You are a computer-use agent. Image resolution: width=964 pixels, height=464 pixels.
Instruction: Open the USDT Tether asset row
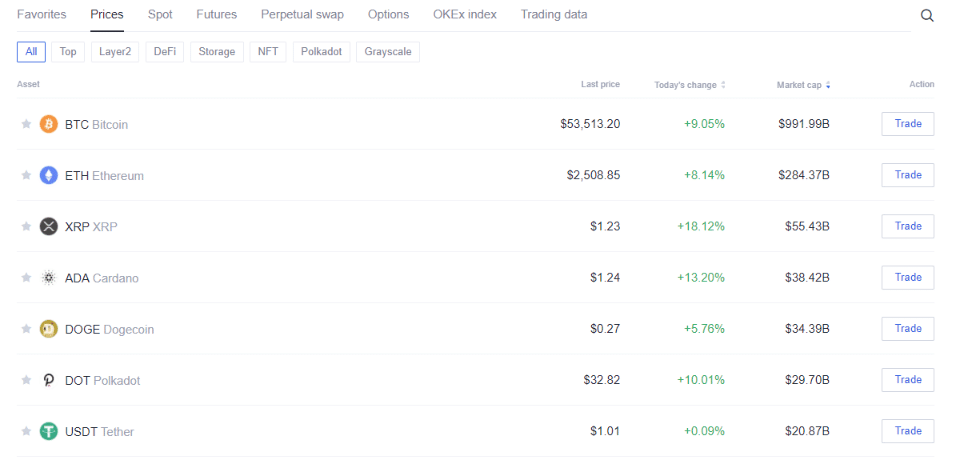(x=99, y=431)
